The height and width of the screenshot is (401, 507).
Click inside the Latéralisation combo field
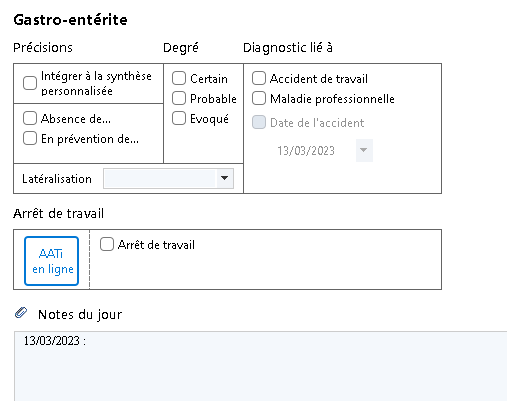(168, 178)
